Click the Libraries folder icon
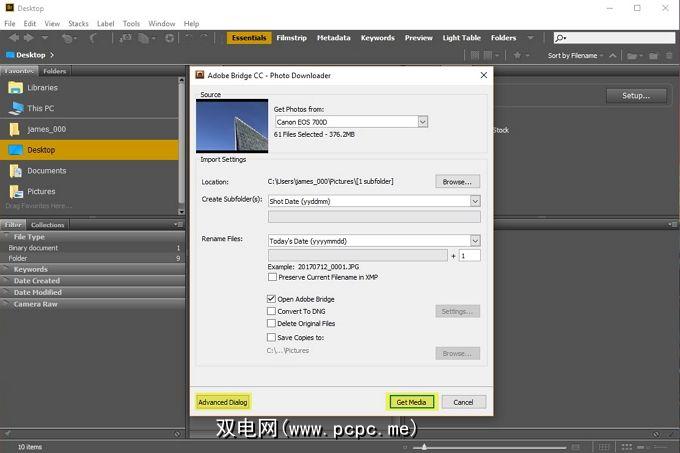680x453 pixels. (16, 88)
